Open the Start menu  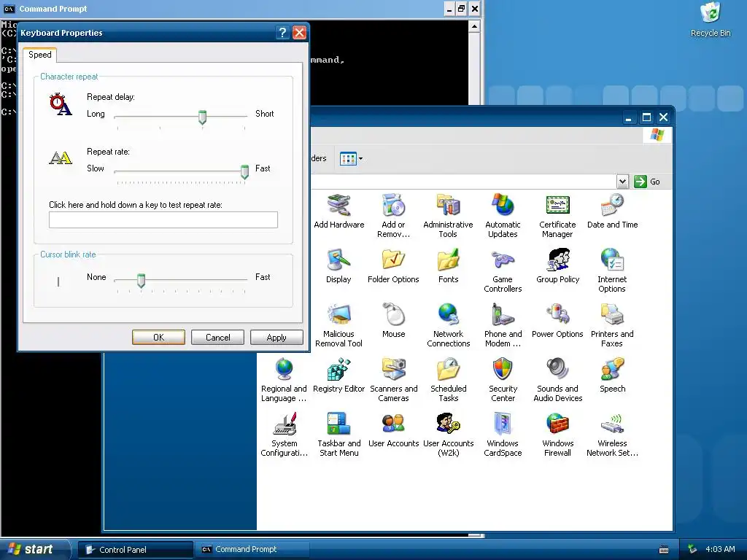(x=34, y=549)
